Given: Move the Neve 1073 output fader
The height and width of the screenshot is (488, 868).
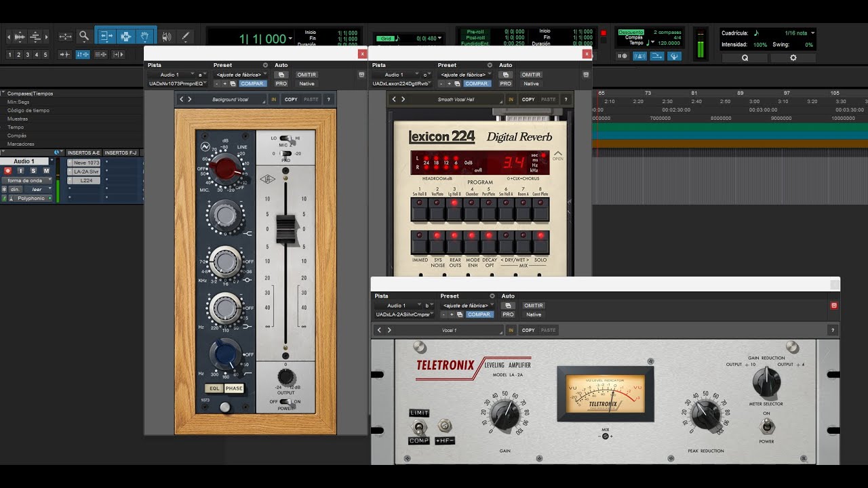Looking at the screenshot, I should tap(285, 228).
